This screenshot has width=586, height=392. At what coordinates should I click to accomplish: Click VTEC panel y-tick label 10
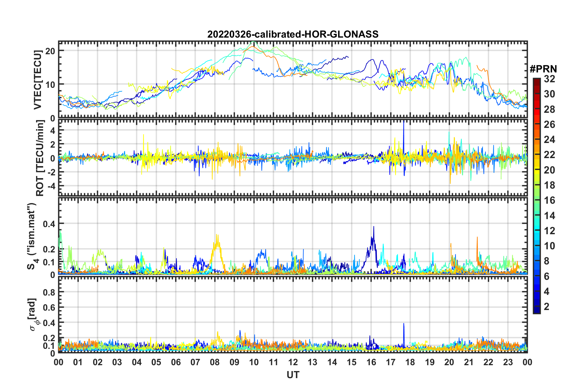tap(50, 85)
